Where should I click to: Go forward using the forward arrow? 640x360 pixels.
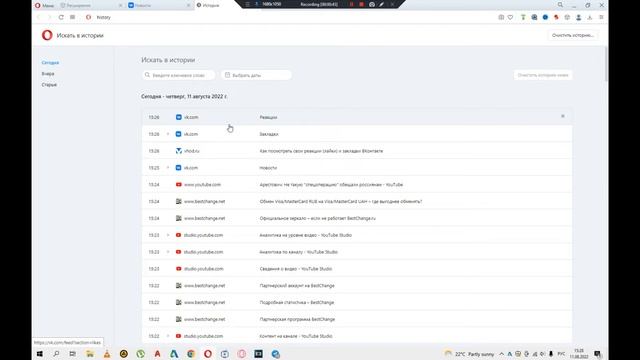click(x=50, y=17)
